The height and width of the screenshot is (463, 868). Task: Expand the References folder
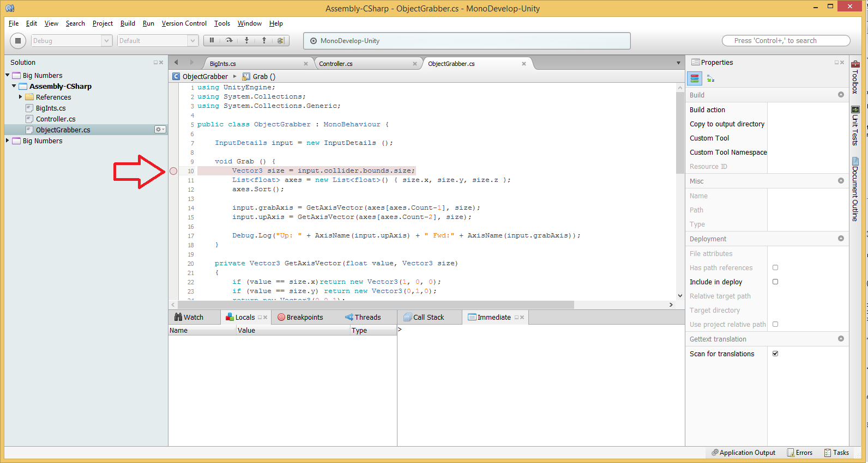pos(21,97)
